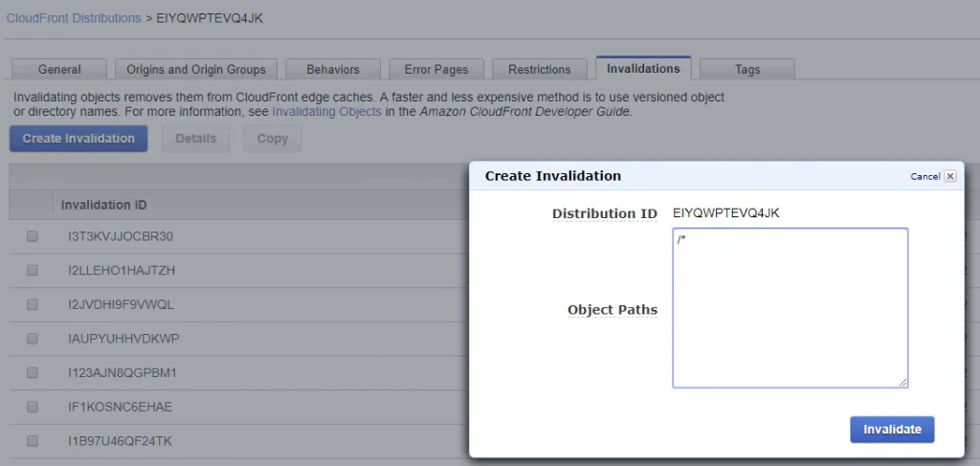This screenshot has height=466, width=980.
Task: Click inside the Object Paths text area
Action: point(790,308)
